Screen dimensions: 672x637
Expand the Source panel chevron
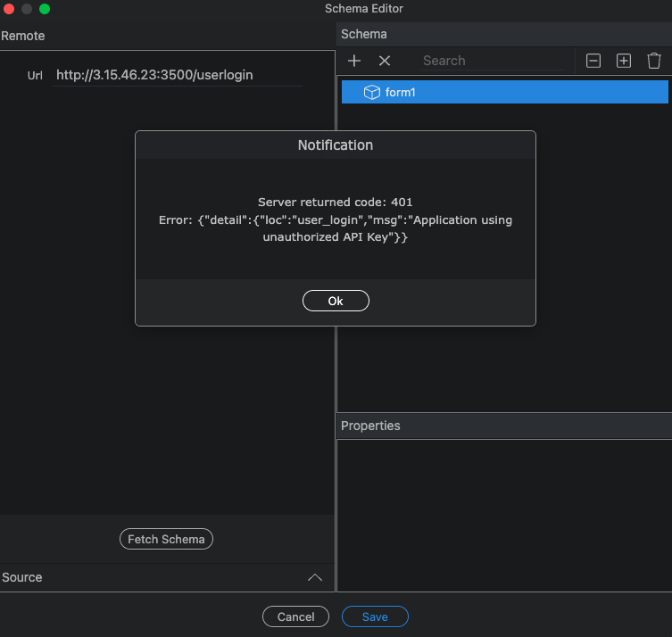(315, 577)
